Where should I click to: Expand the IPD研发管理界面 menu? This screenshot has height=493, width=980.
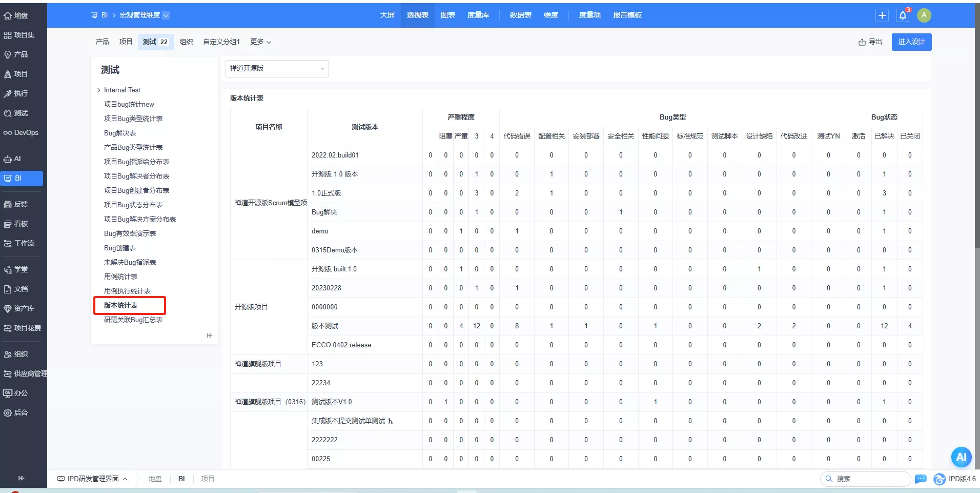click(x=92, y=479)
